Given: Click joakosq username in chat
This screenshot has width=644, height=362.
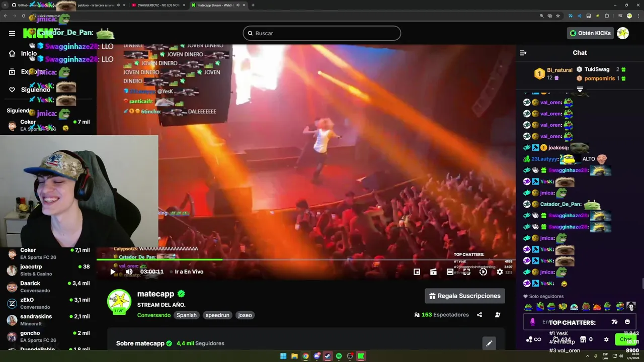Looking at the screenshot, I should coord(558,148).
